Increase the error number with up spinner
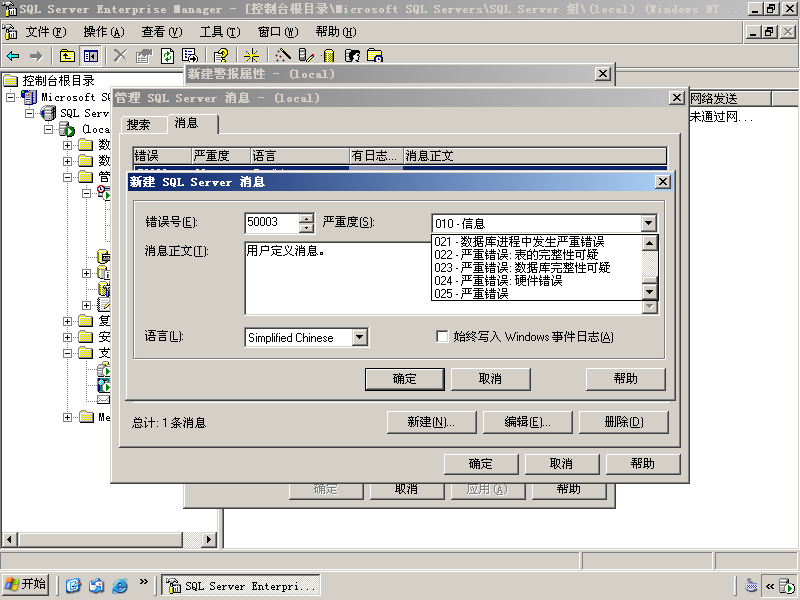 [x=306, y=218]
